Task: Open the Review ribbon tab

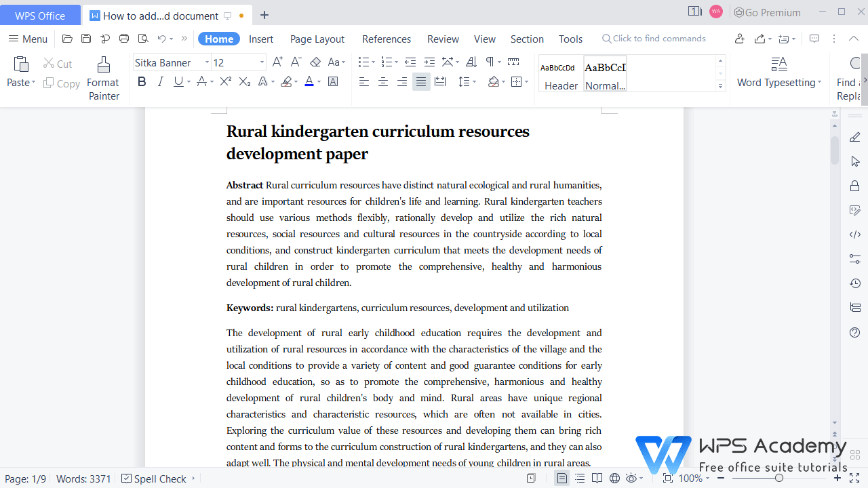Action: [442, 39]
